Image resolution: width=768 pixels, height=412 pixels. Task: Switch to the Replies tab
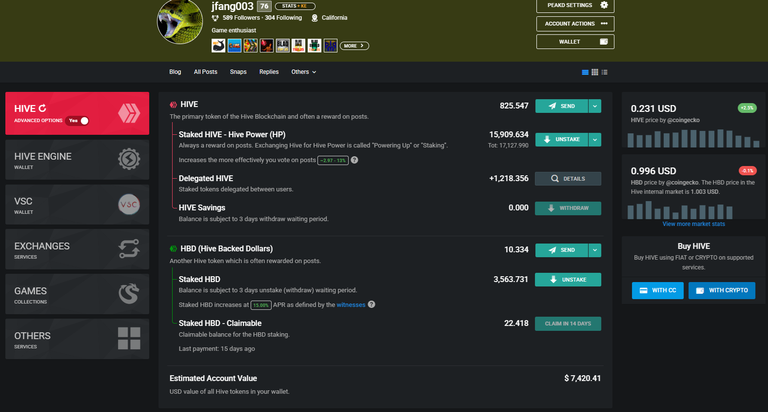tap(269, 72)
